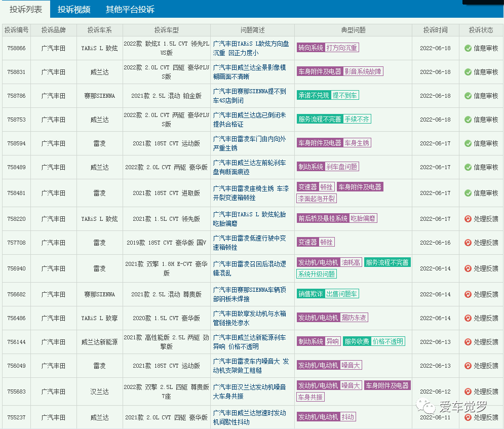Click red feedback icon in row 755237

(468, 417)
